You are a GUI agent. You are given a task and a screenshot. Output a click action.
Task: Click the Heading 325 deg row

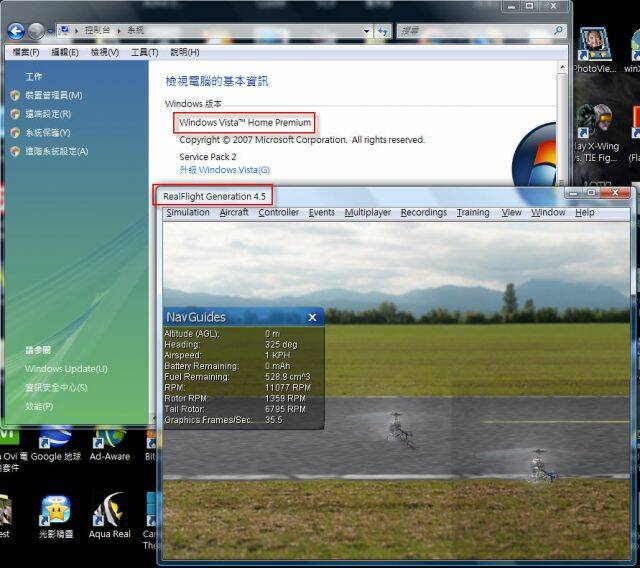point(243,345)
